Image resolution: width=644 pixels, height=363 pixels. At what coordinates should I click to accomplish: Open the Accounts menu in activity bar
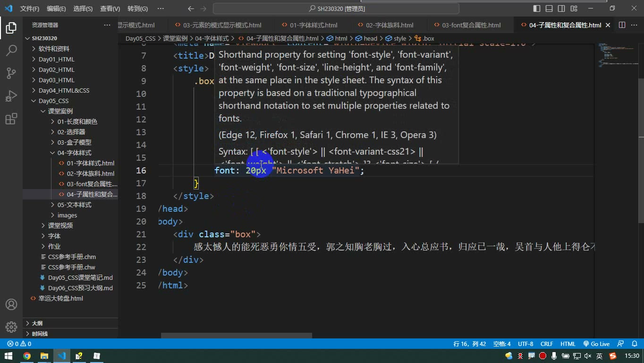click(11, 304)
